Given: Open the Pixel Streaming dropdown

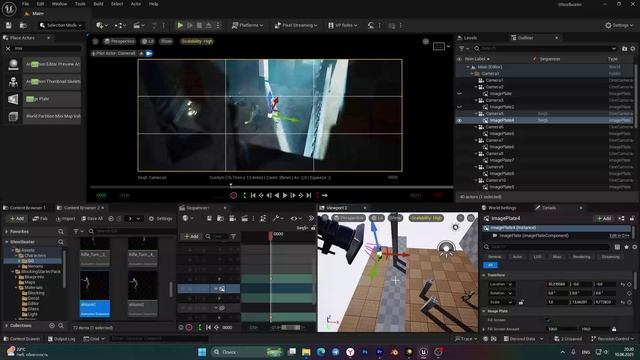Looking at the screenshot, I should pos(296,25).
